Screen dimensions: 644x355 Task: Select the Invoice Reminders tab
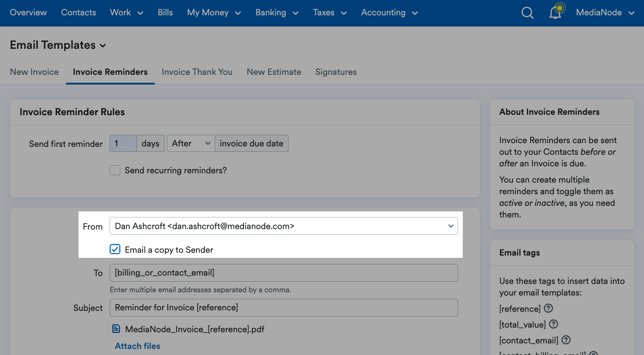[x=110, y=72]
